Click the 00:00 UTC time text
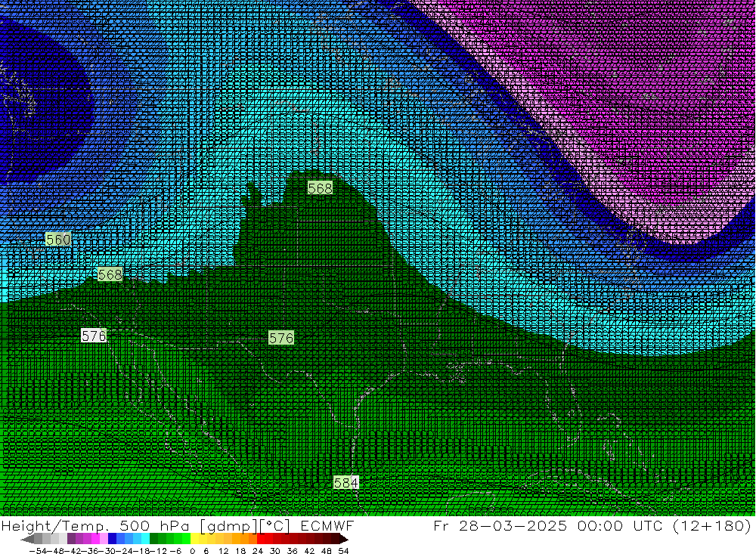This screenshot has width=756, height=554. click(x=618, y=526)
